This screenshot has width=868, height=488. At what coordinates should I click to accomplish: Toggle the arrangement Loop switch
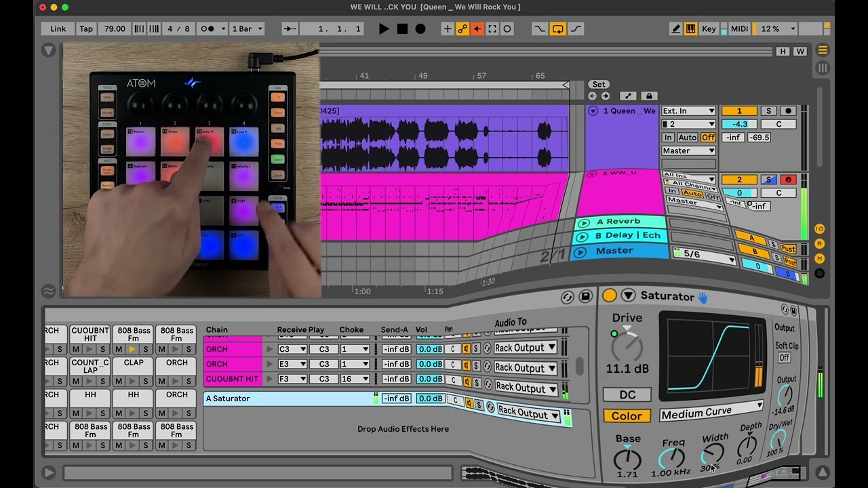pos(557,28)
